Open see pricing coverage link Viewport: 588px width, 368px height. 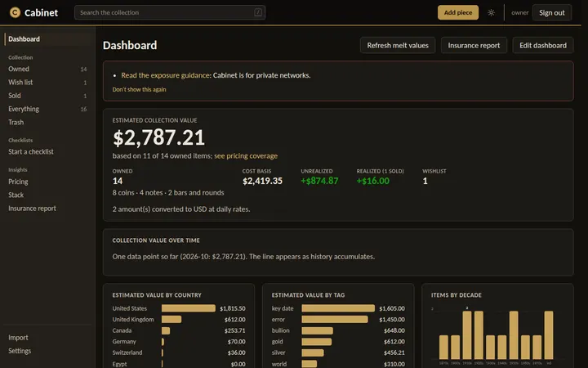click(x=246, y=156)
